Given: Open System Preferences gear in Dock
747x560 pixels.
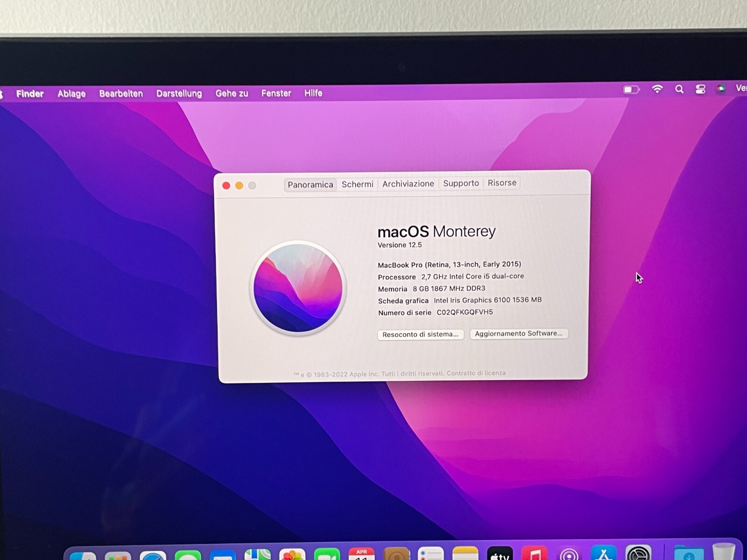Looking at the screenshot, I should tap(638, 553).
